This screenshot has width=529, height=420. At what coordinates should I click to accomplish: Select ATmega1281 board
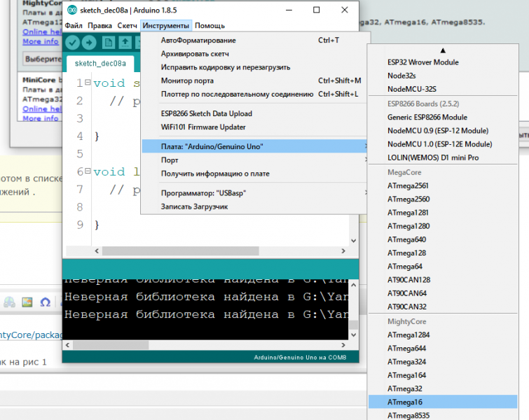click(x=443, y=213)
